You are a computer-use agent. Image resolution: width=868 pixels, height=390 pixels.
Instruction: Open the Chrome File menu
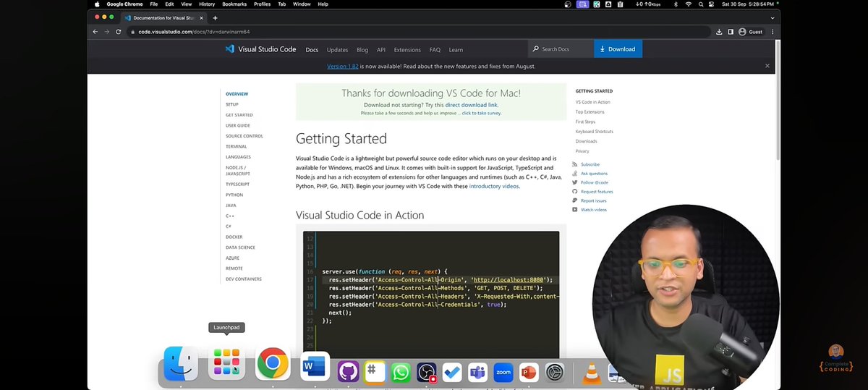point(154,4)
